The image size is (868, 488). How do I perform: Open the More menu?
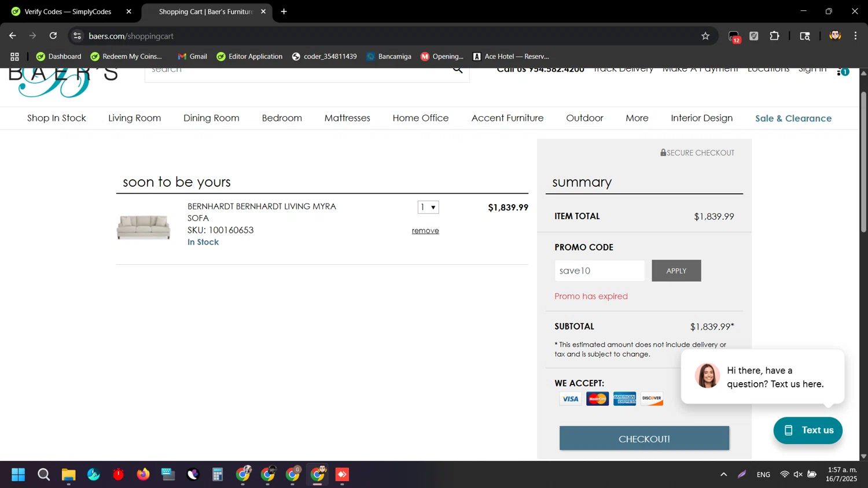click(637, 118)
